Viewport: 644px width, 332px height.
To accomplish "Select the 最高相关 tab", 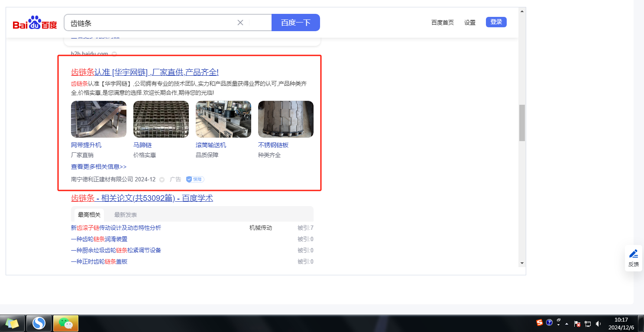I will click(89, 215).
